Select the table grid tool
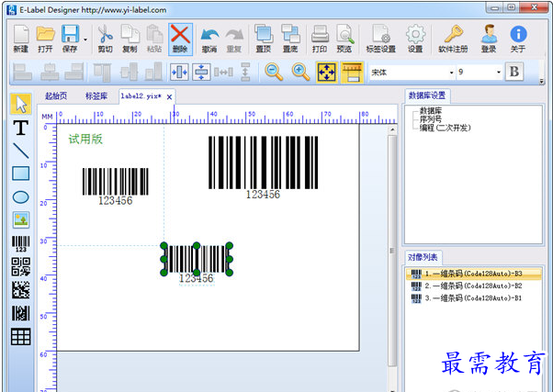The width and height of the screenshot is (553, 392). coord(21,337)
